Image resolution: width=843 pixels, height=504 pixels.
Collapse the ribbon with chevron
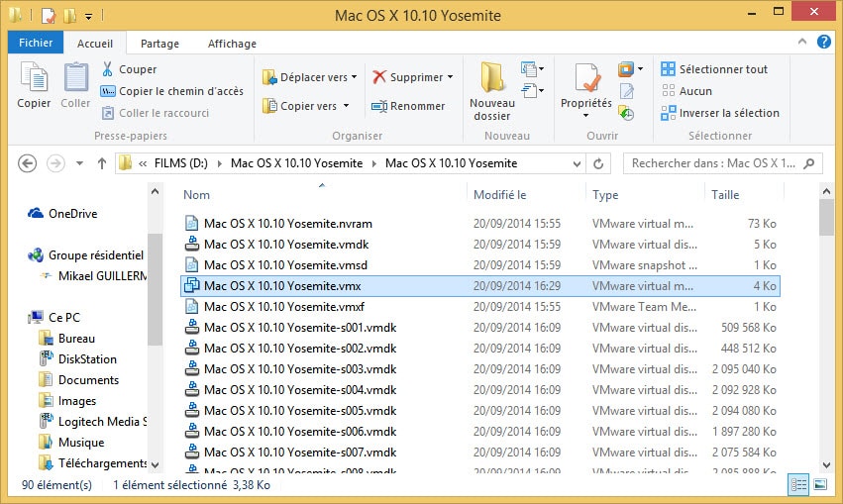point(801,44)
